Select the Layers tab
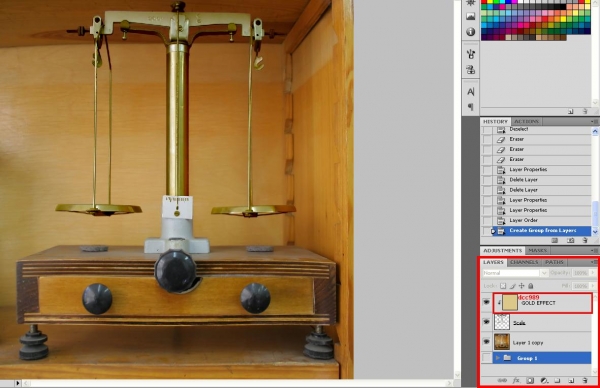600x388 pixels. click(x=494, y=262)
